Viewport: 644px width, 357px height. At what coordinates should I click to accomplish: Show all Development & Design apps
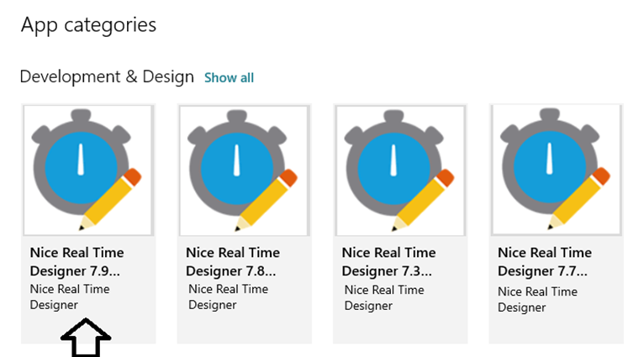(229, 78)
